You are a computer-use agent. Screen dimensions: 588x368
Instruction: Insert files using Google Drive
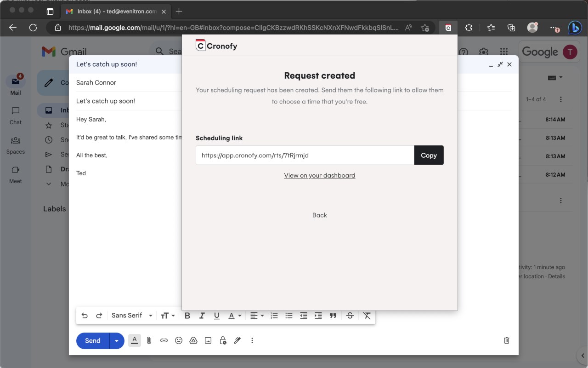pyautogui.click(x=193, y=340)
